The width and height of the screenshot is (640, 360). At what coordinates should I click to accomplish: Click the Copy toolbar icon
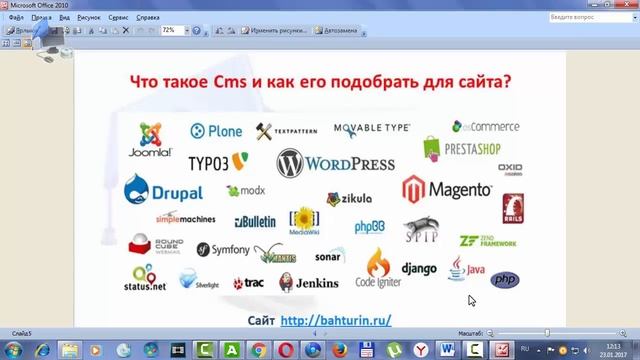pyautogui.click(x=103, y=31)
